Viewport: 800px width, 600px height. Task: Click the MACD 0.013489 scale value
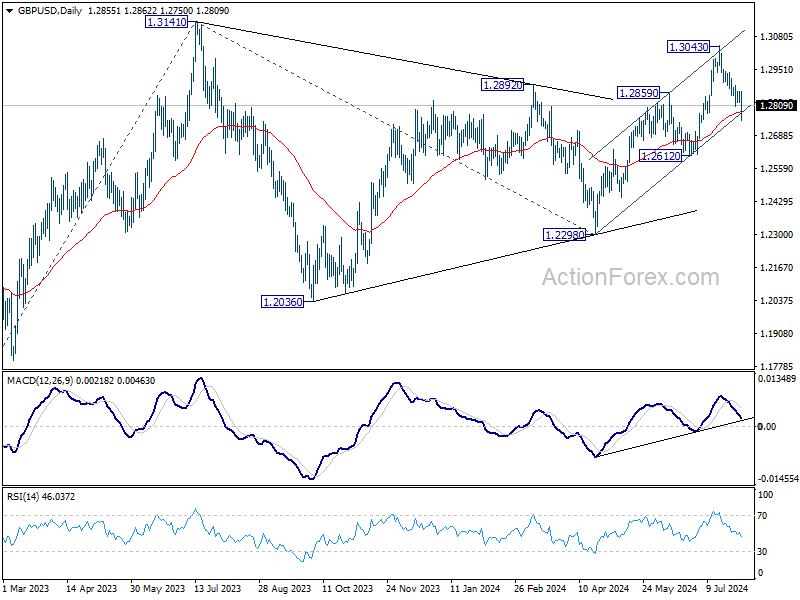coord(777,379)
